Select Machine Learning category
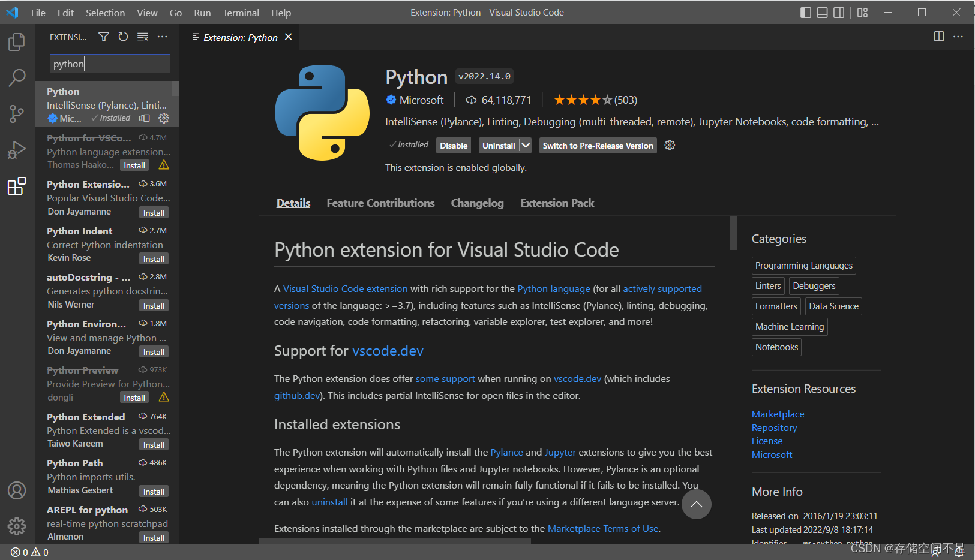 790,327
